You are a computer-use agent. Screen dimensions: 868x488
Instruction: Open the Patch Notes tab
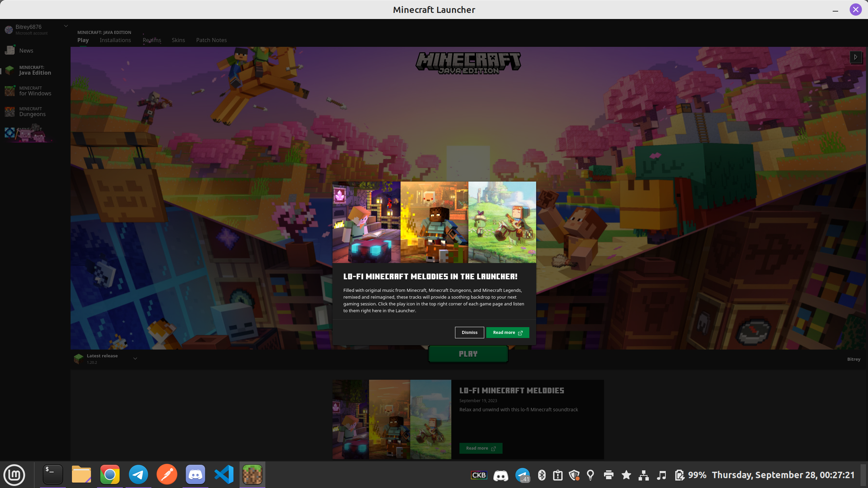pos(211,40)
